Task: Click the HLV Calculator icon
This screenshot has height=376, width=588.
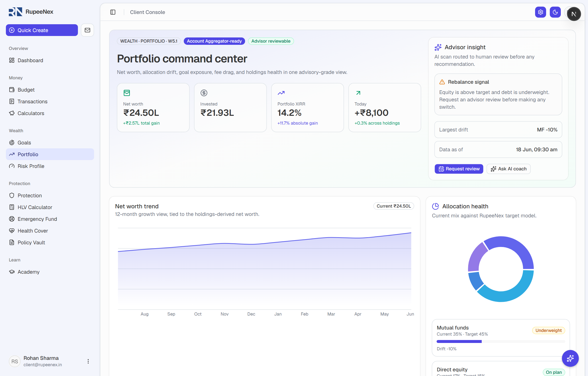Action: point(12,207)
